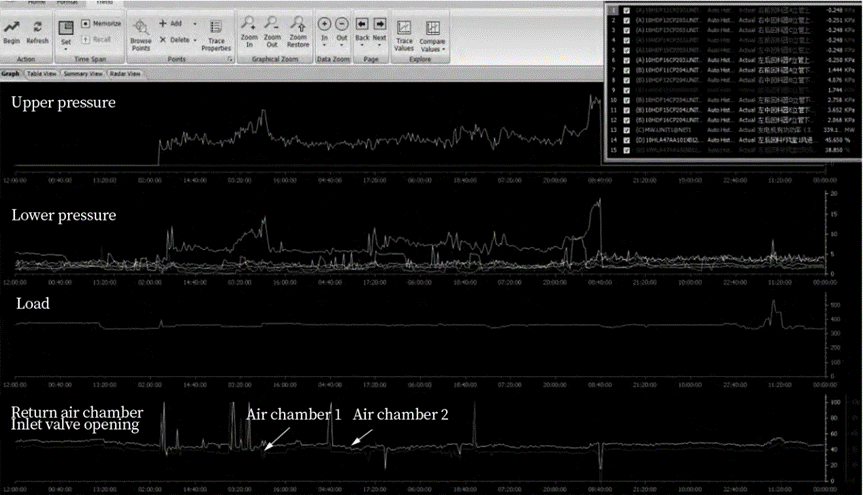Expand the dropdown arrow under Set

tap(66, 49)
